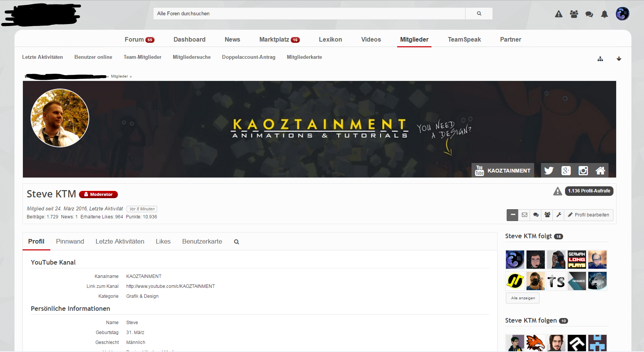Open the YouTube channel link URL
Image resolution: width=644 pixels, height=352 pixels.
point(171,286)
